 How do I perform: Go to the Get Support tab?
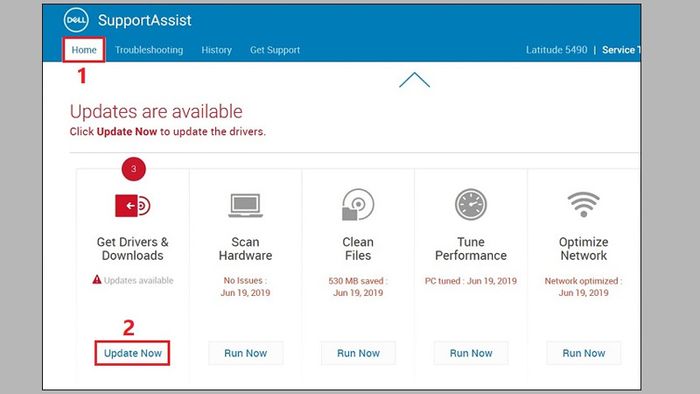click(x=275, y=50)
